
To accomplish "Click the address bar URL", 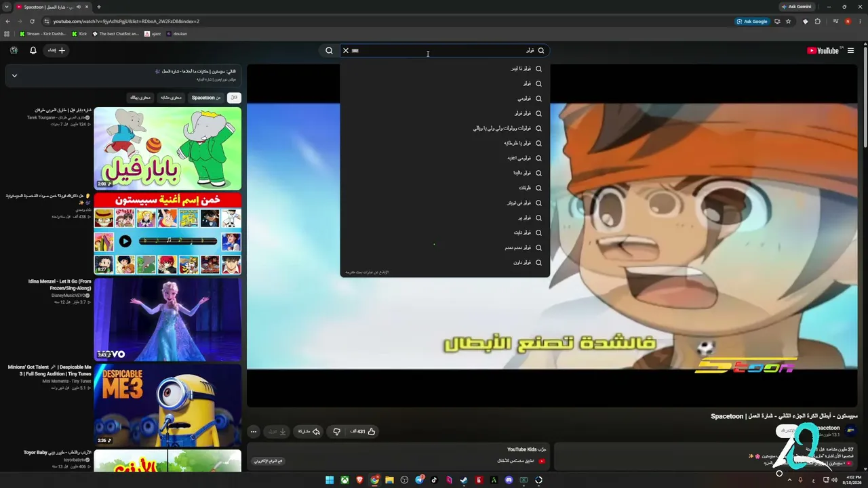I will [x=126, y=21].
